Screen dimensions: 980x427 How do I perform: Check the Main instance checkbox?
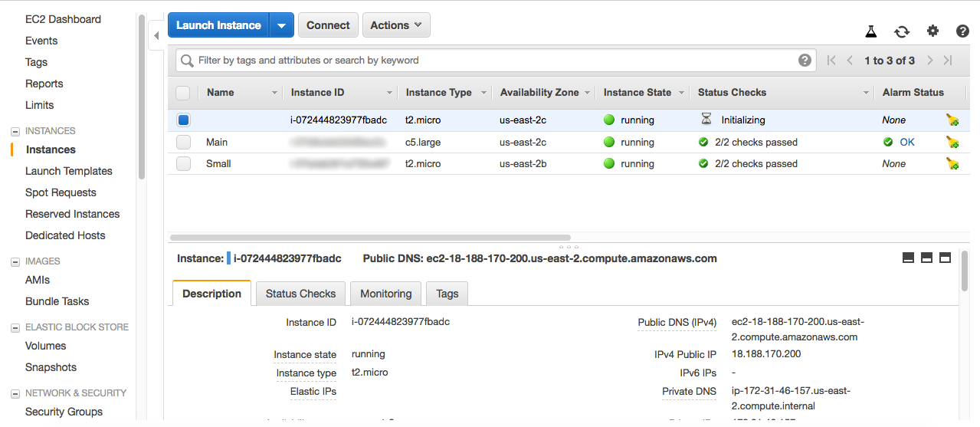point(183,142)
